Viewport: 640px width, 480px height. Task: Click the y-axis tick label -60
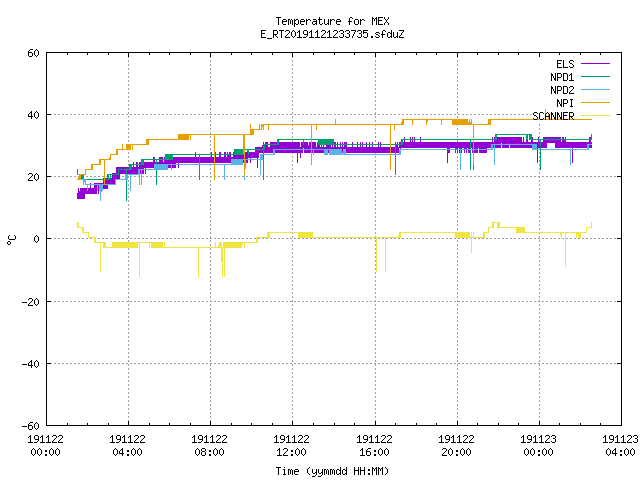(x=31, y=426)
